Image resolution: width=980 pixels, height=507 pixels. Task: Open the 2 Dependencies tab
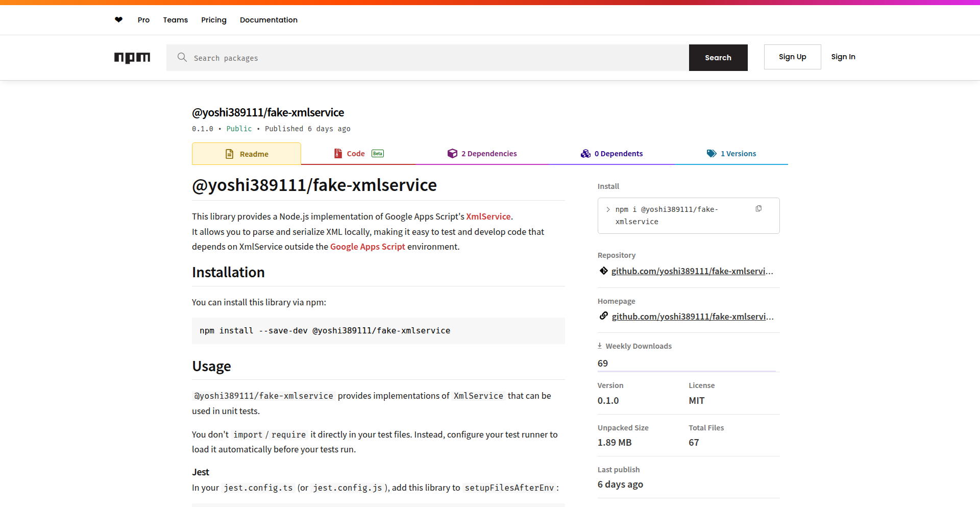pyautogui.click(x=482, y=154)
